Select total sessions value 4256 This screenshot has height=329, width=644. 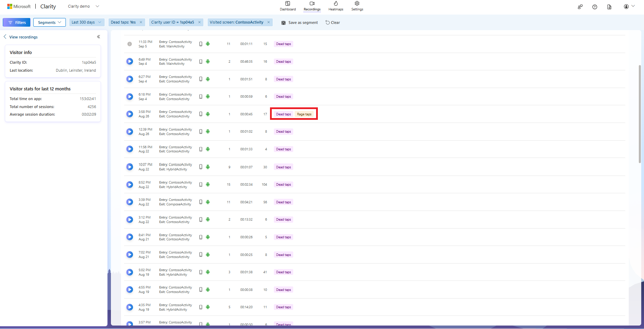92,107
